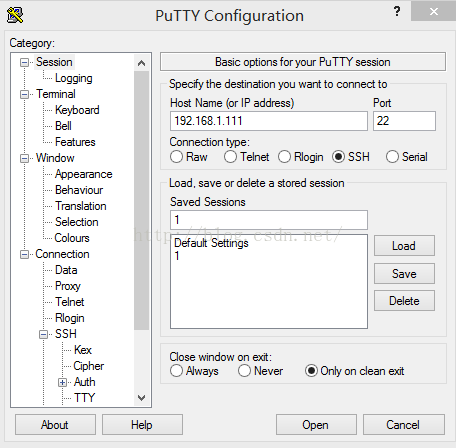Click the Saved Sessions name field

tap(269, 220)
